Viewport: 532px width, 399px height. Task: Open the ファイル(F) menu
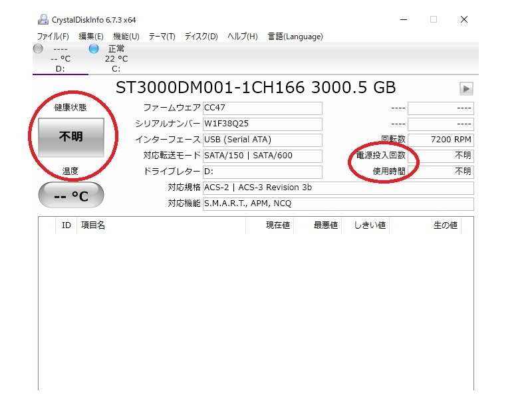pyautogui.click(x=53, y=37)
